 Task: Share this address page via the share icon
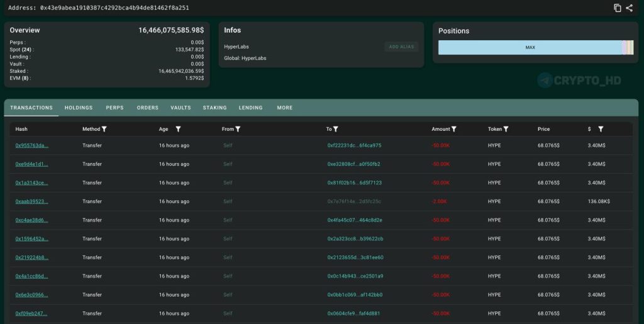tap(629, 8)
